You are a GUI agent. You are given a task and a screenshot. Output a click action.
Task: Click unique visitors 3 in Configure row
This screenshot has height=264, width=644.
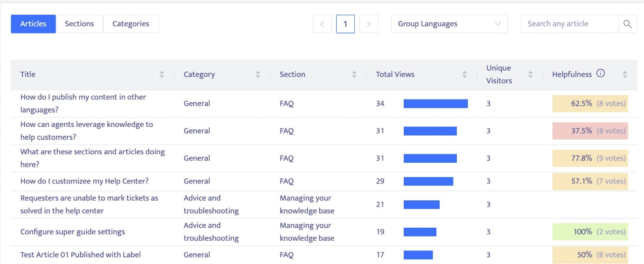tap(488, 232)
